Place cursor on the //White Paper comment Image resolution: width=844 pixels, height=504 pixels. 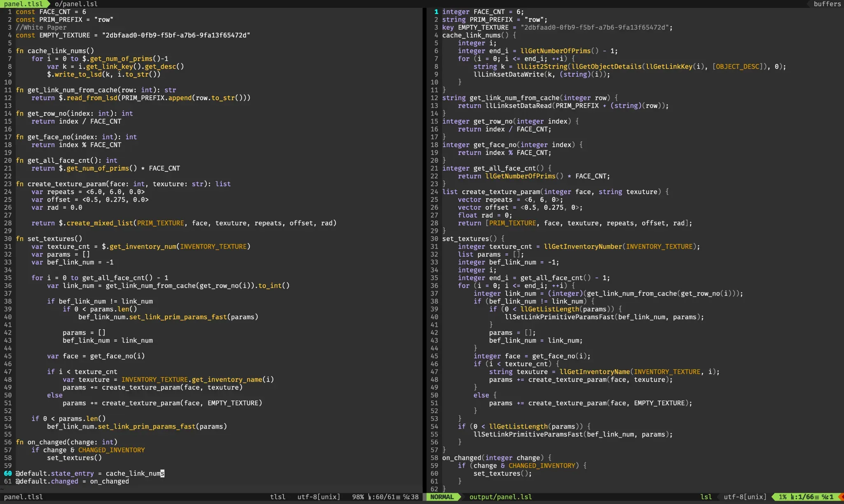tap(41, 27)
